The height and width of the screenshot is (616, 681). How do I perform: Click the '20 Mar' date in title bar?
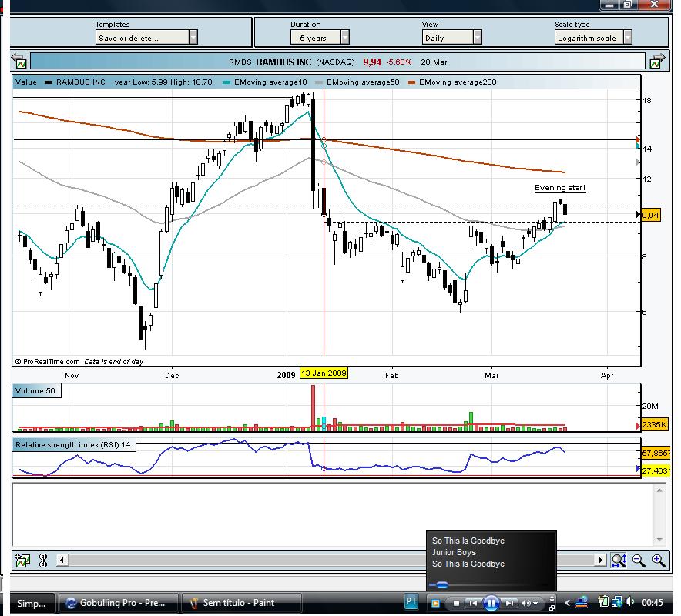coord(434,62)
